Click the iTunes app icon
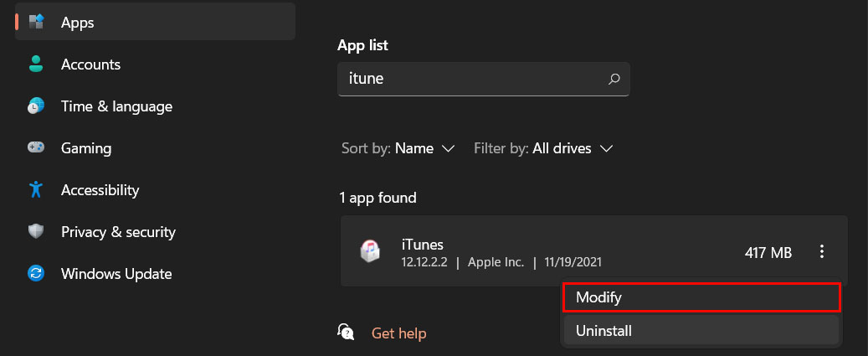This screenshot has height=356, width=868. (x=369, y=251)
